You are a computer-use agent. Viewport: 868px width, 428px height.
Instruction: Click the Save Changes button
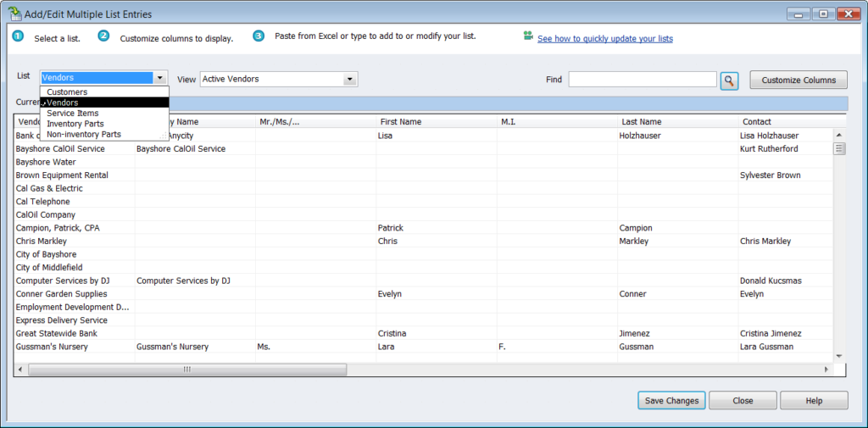pyautogui.click(x=671, y=401)
